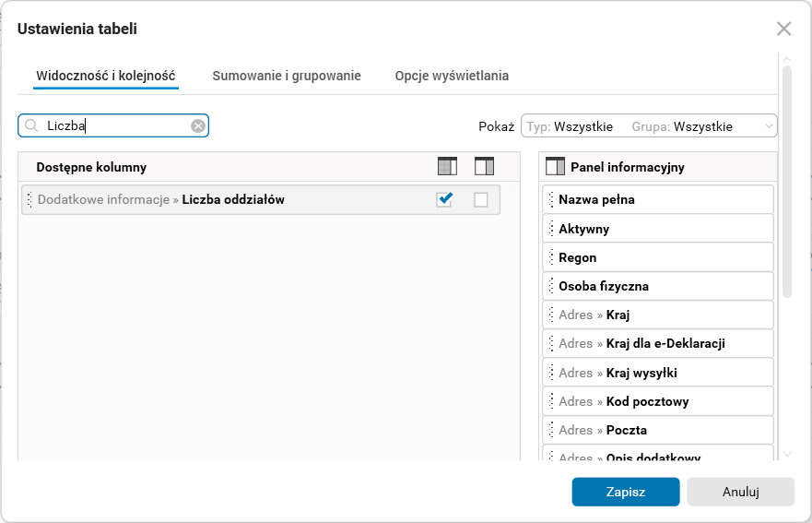Switch to Sumowanie i grupowanie tab

(287, 76)
